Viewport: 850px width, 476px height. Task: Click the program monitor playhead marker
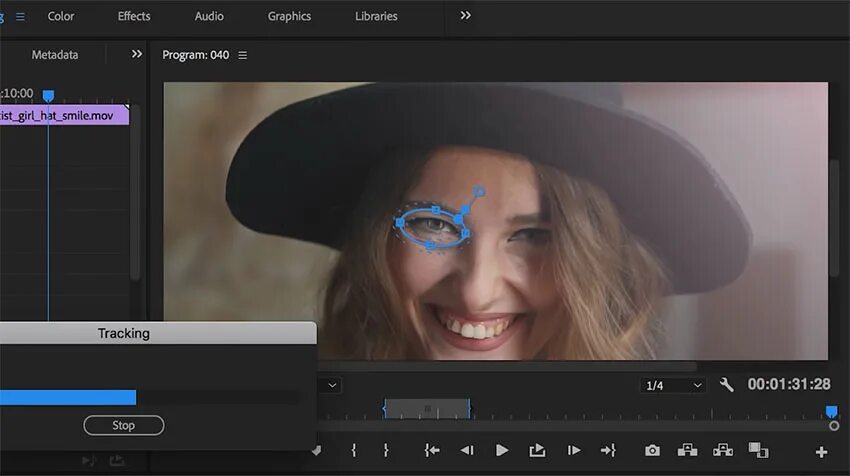click(x=831, y=411)
